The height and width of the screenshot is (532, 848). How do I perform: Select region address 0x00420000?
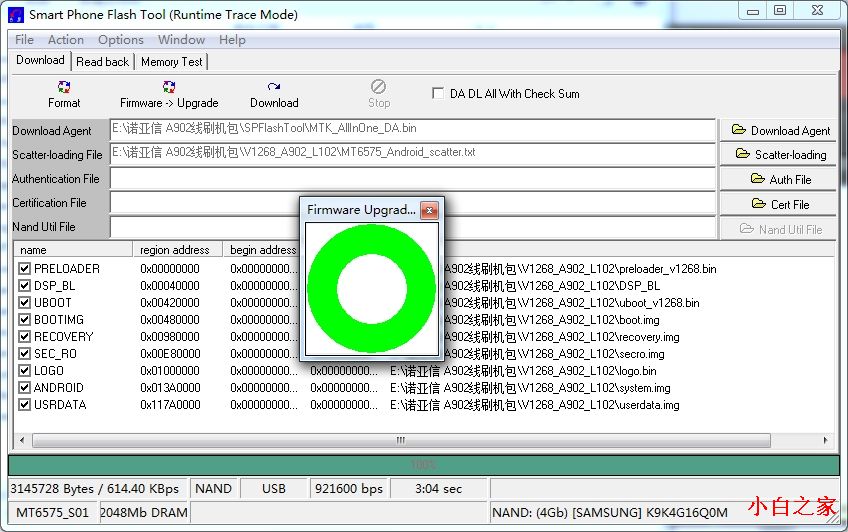point(170,303)
